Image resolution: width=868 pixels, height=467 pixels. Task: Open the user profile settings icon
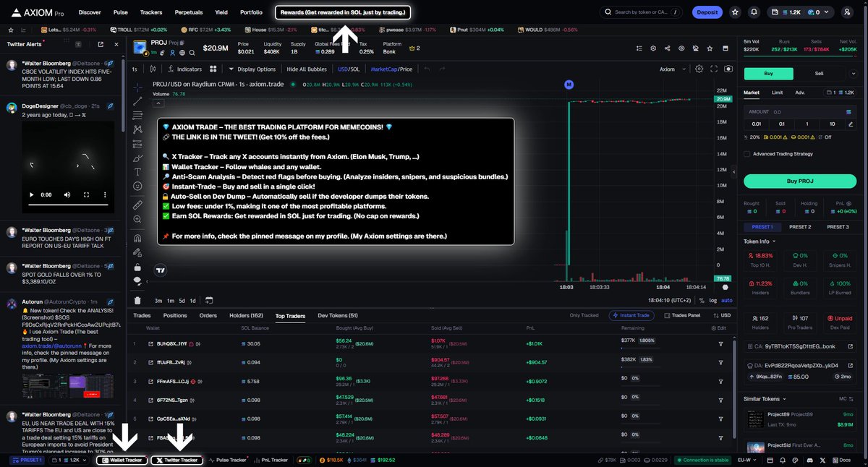(x=847, y=12)
